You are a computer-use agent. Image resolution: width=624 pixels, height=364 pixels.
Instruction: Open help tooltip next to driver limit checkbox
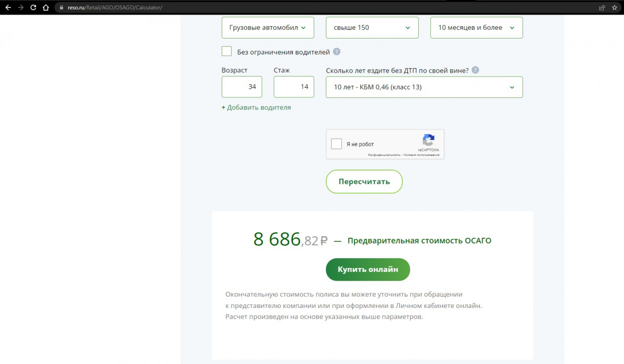coord(336,52)
